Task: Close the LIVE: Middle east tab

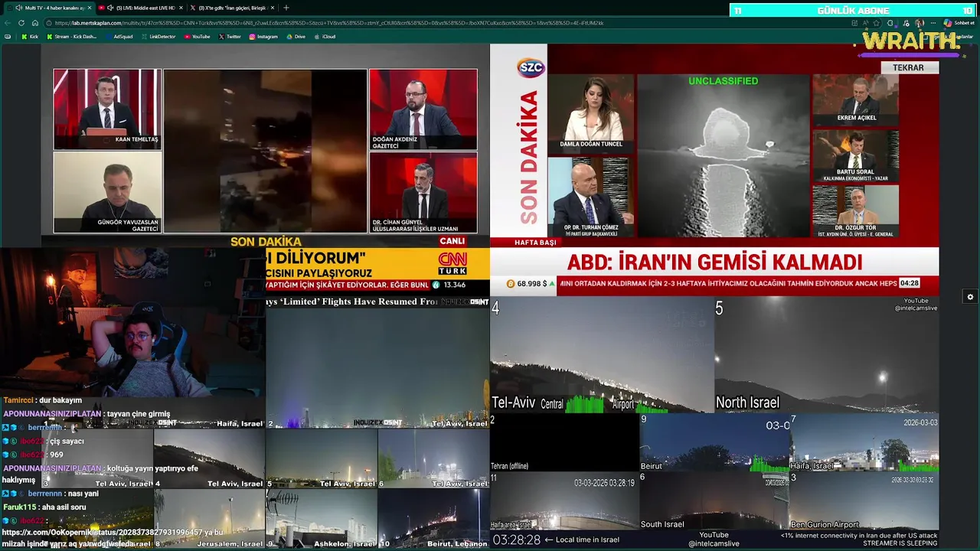Action: pyautogui.click(x=181, y=8)
